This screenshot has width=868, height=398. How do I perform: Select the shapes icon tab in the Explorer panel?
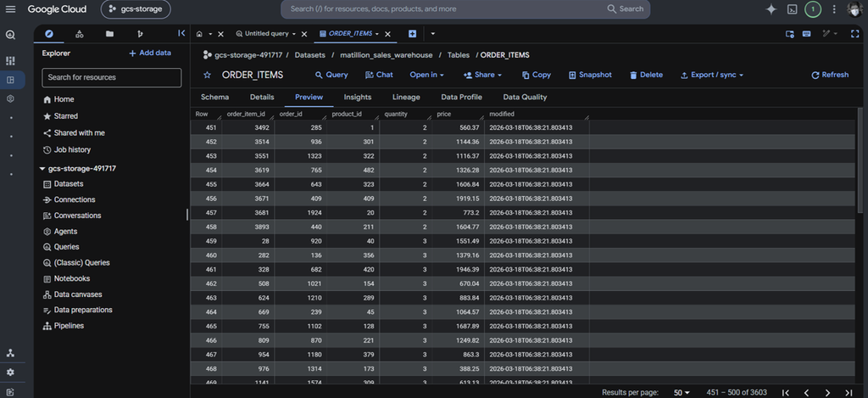pyautogui.click(x=79, y=34)
